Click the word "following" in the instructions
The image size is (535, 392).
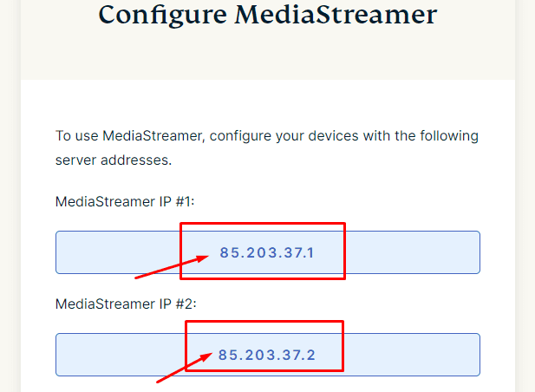pyautogui.click(x=446, y=136)
